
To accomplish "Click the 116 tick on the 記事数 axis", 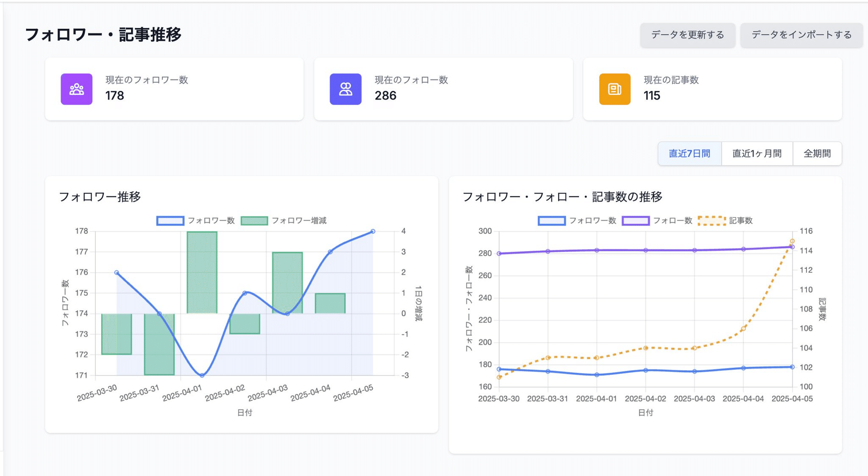I will tap(806, 231).
